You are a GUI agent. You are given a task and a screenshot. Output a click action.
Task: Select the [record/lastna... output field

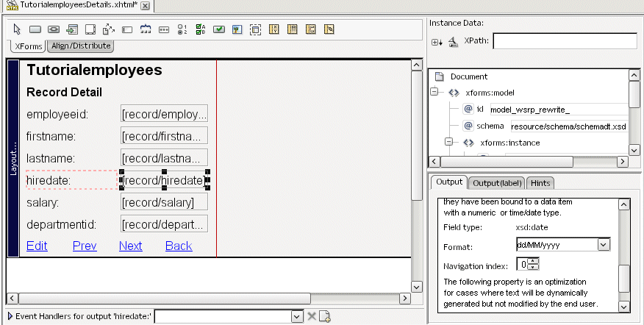point(164,158)
